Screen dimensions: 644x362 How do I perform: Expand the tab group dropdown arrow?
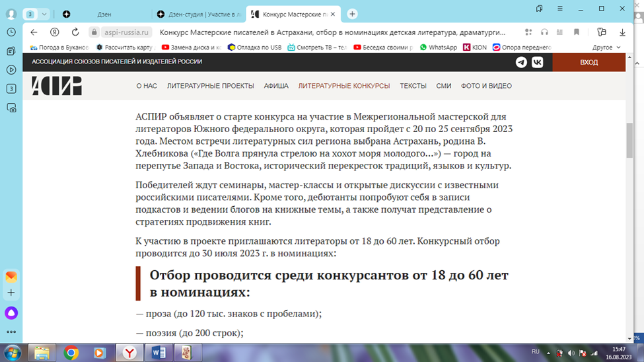[44, 14]
